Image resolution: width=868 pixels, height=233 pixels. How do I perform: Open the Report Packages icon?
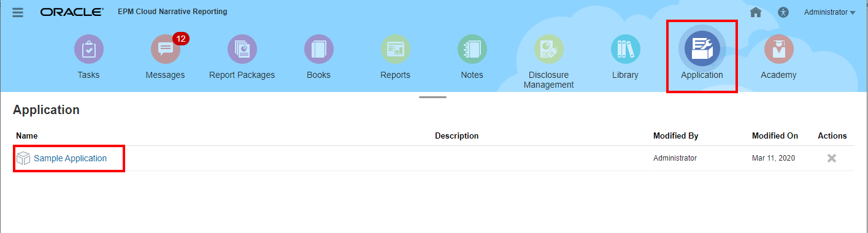(242, 49)
